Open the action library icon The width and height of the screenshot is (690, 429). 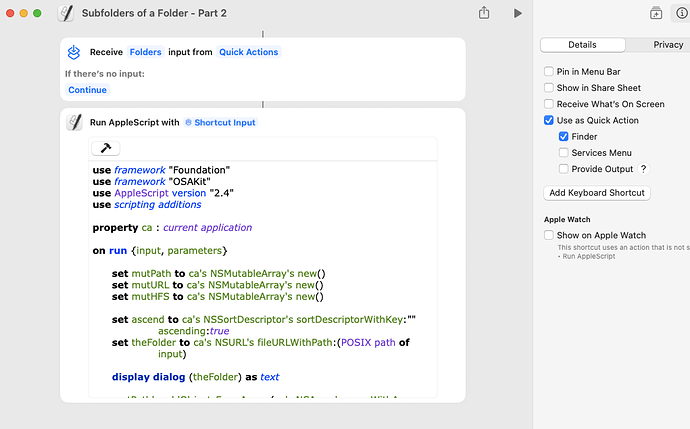click(656, 13)
